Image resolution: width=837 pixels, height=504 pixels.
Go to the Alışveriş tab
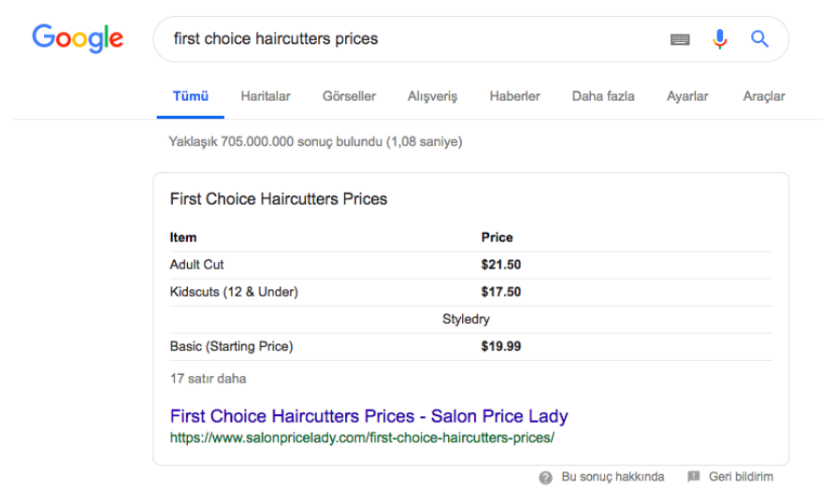[432, 96]
